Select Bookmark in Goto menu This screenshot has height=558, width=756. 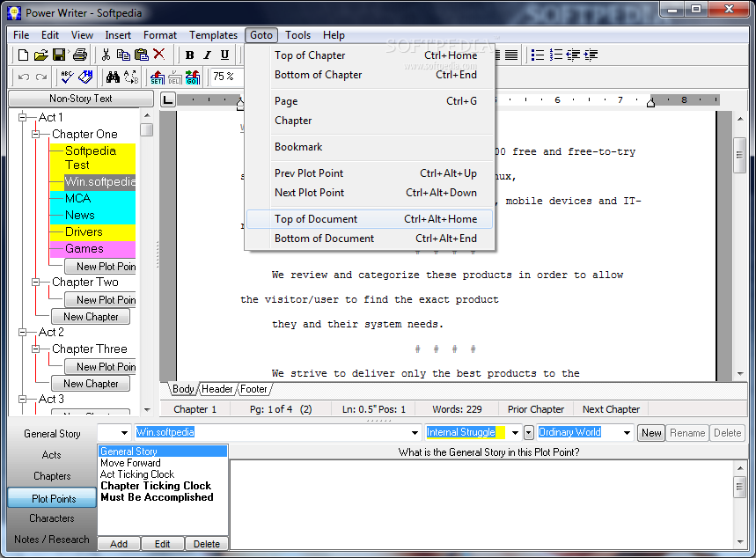(x=370, y=147)
